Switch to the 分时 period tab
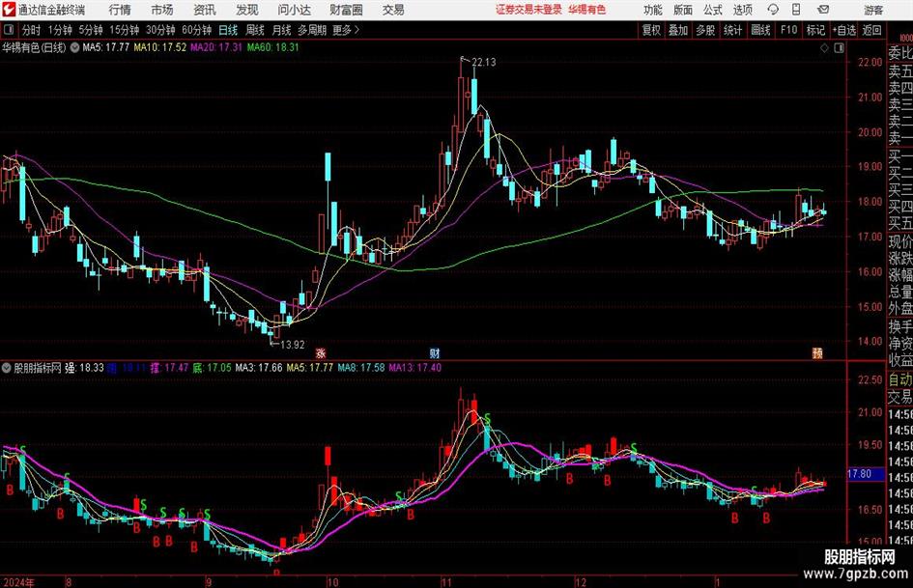 click(x=32, y=30)
